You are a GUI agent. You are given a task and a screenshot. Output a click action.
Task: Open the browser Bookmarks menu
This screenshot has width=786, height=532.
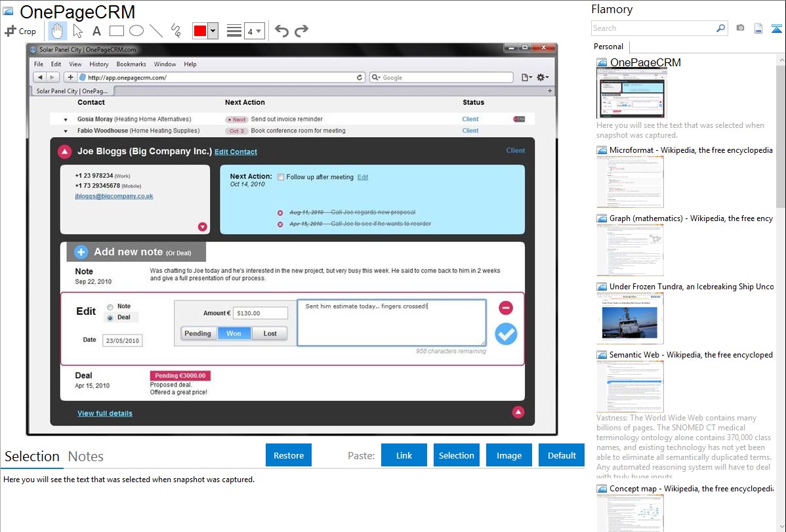(131, 64)
